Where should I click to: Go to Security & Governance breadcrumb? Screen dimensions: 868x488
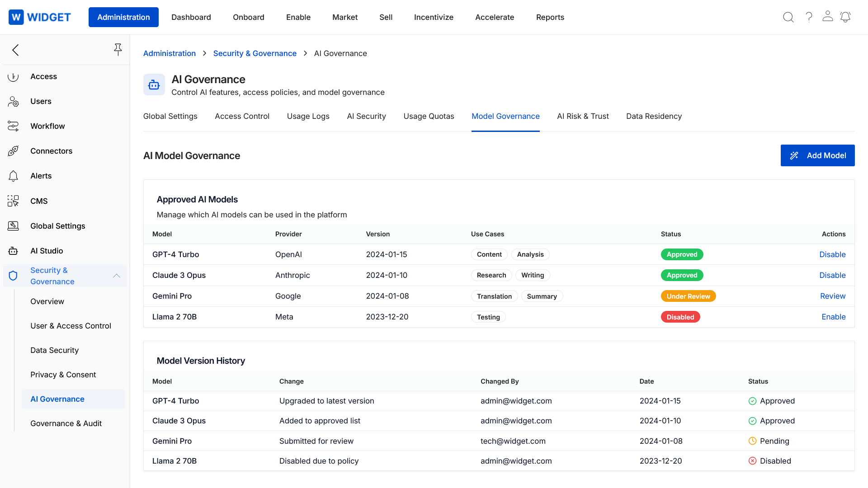pyautogui.click(x=255, y=53)
